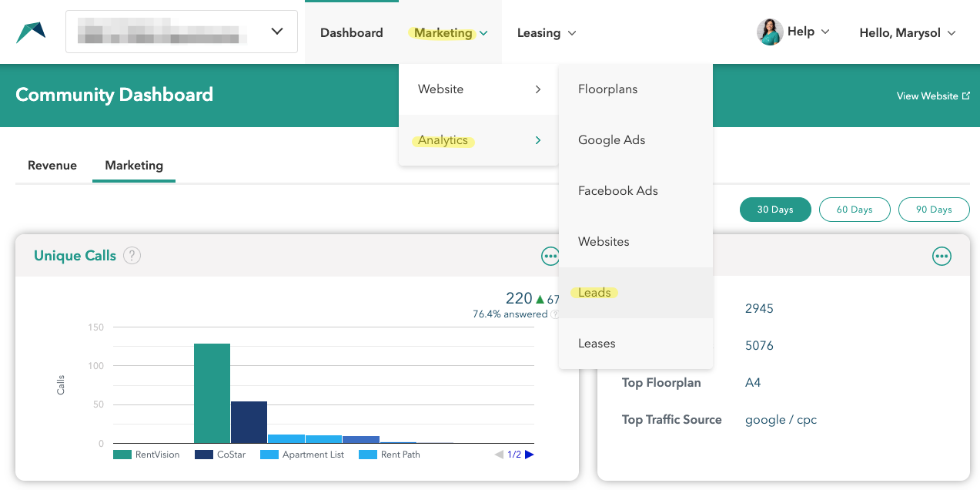Toggle the RentVision legend color swatch
Image resolution: width=980 pixels, height=490 pixels.
[x=122, y=455]
